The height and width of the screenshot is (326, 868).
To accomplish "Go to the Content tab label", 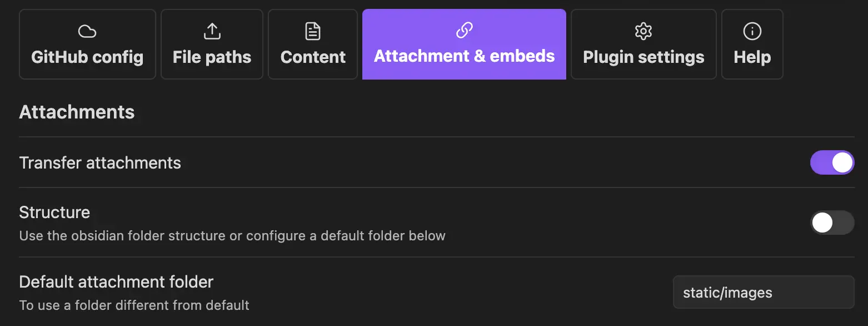I will click(313, 57).
